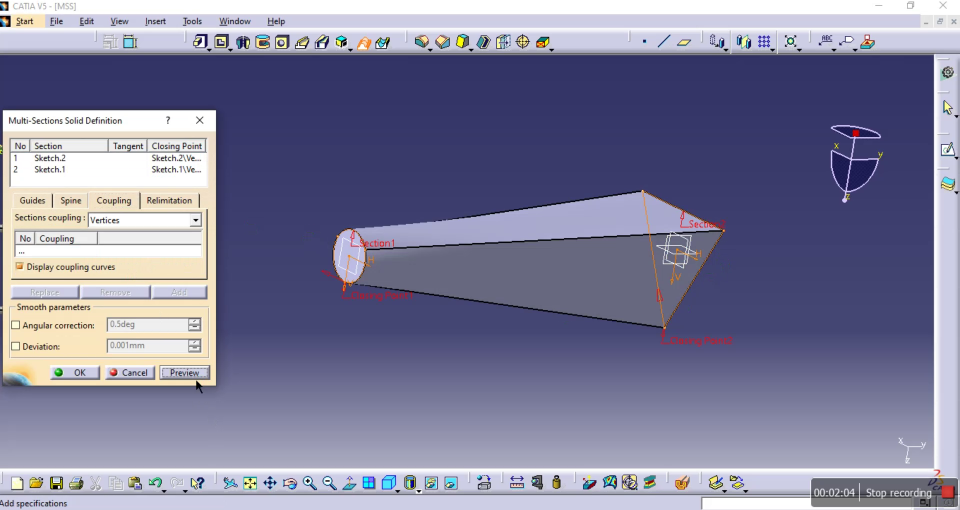Switch to the Spine tab
The image size is (960, 510).
[x=70, y=200]
